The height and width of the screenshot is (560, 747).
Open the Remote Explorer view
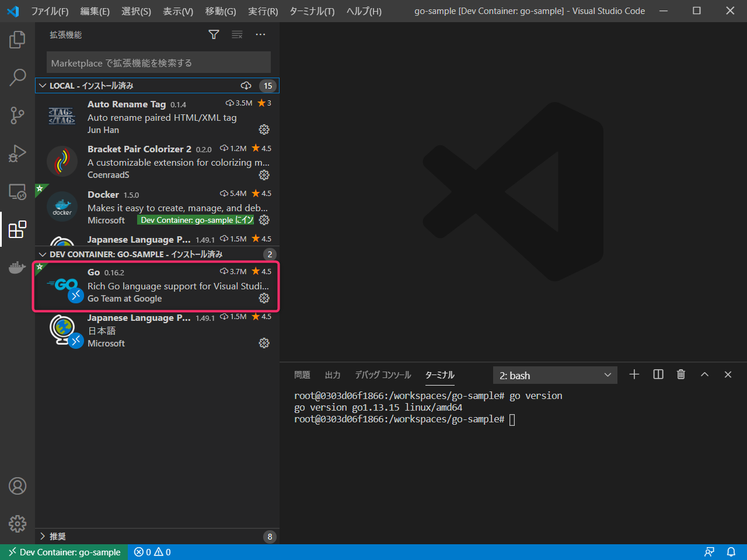coord(17,191)
